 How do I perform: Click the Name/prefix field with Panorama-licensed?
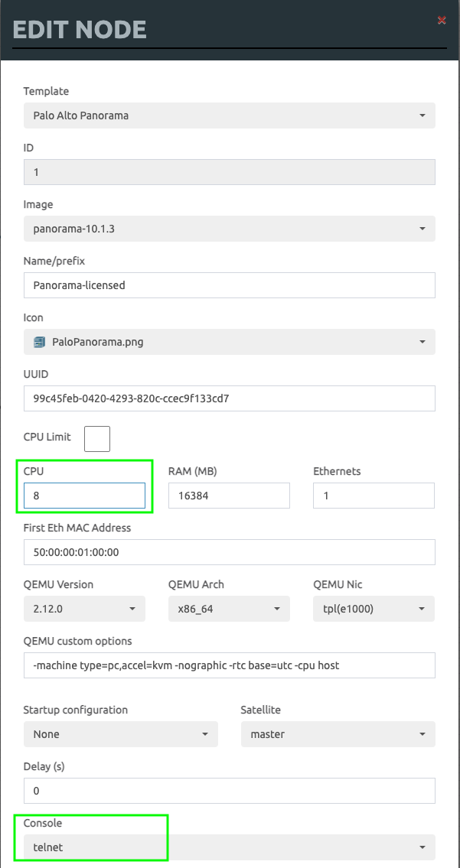coord(230,285)
